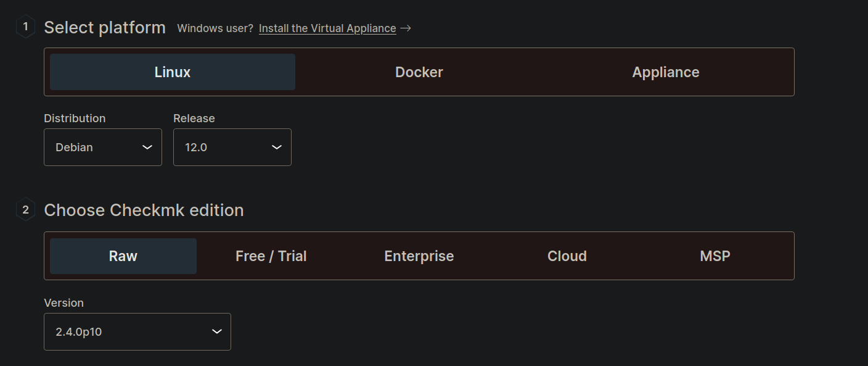Click the arrow icon after Install the Virtual Appliance
This screenshot has height=366, width=868.
[x=405, y=28]
